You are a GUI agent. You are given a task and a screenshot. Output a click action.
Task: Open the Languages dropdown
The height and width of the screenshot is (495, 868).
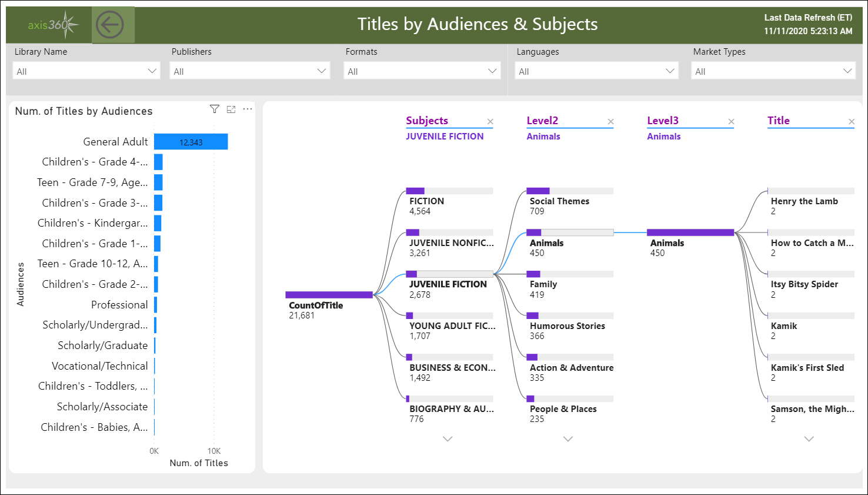tap(669, 70)
